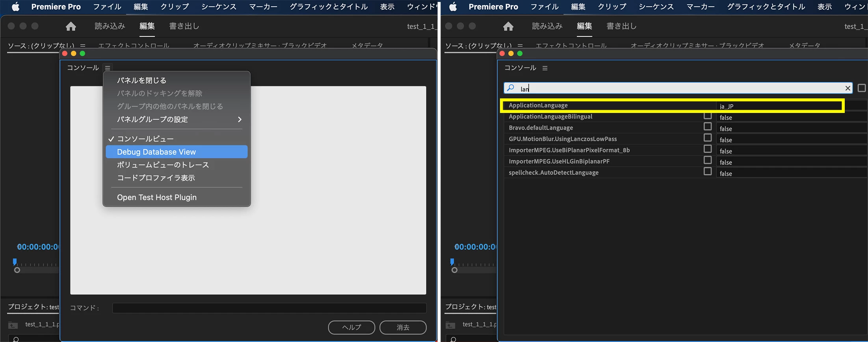Click the project search magnifier in the right window
The height and width of the screenshot is (342, 868).
tap(453, 339)
